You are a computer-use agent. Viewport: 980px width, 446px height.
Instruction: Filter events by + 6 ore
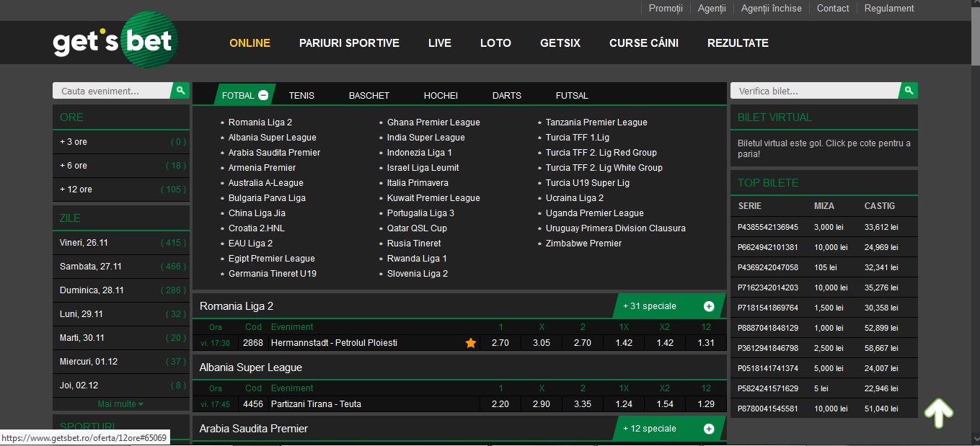[x=121, y=166]
